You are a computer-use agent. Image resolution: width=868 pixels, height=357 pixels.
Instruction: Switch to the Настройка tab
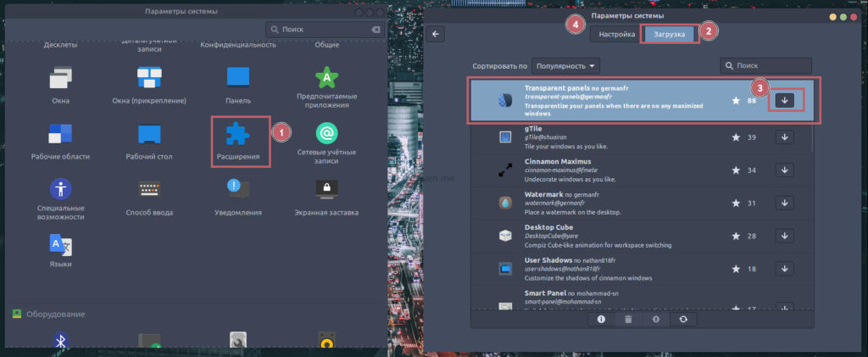point(617,34)
